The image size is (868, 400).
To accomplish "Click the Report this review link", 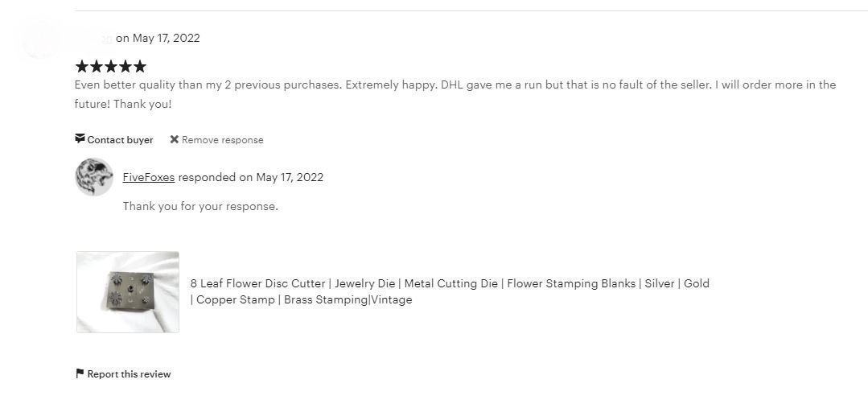I will 129,374.
